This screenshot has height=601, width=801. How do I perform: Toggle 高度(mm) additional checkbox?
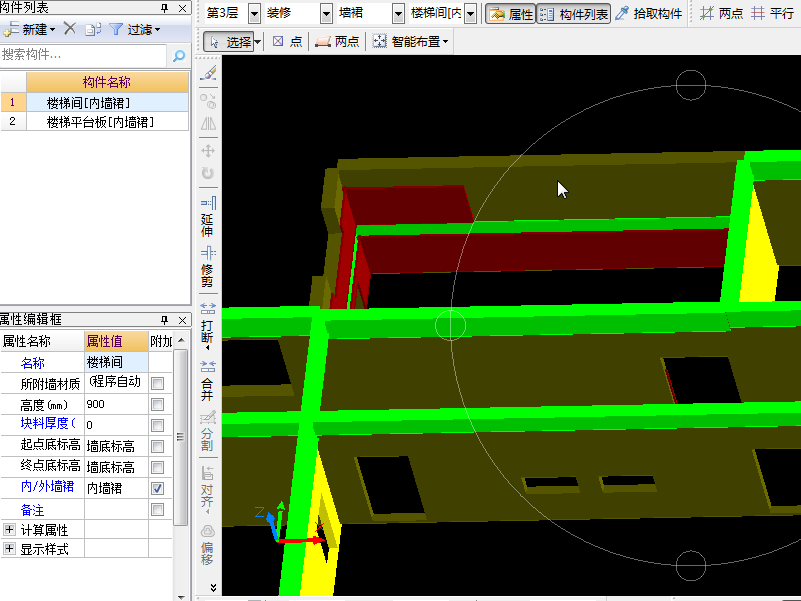coord(158,405)
